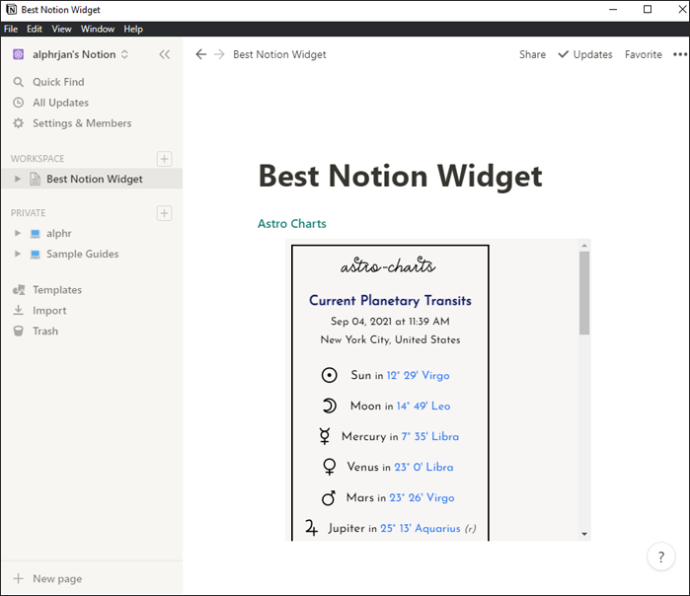Click the Mercury position 7° 35' Libra
The image size is (690, 596).
point(430,437)
